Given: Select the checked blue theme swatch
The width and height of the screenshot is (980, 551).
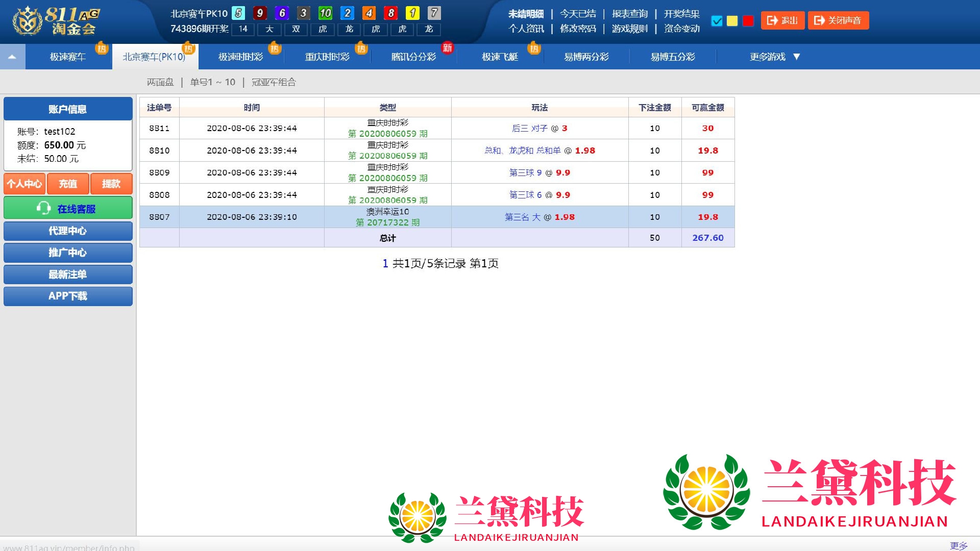Looking at the screenshot, I should [717, 21].
